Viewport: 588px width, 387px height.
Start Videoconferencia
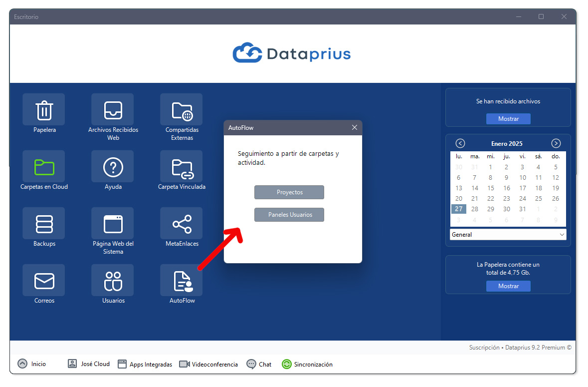click(208, 364)
